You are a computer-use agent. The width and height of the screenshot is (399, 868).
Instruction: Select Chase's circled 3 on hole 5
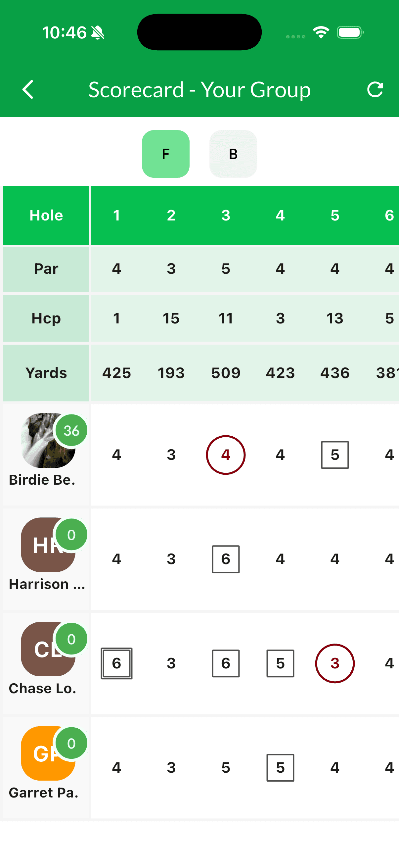(x=335, y=663)
